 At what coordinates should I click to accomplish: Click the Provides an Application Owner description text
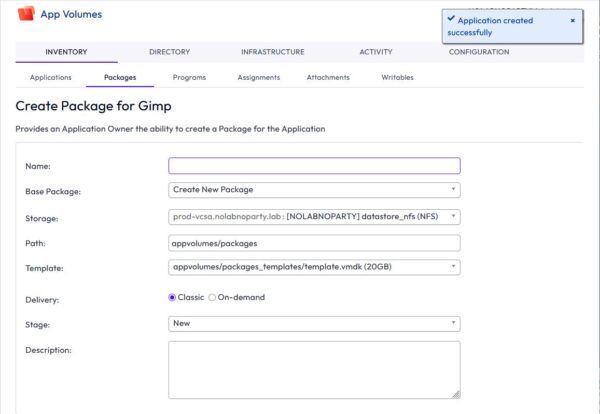170,129
